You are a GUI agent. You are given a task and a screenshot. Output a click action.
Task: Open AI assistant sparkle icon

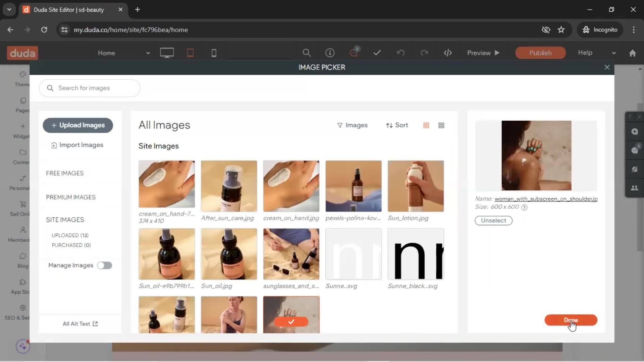(23, 346)
